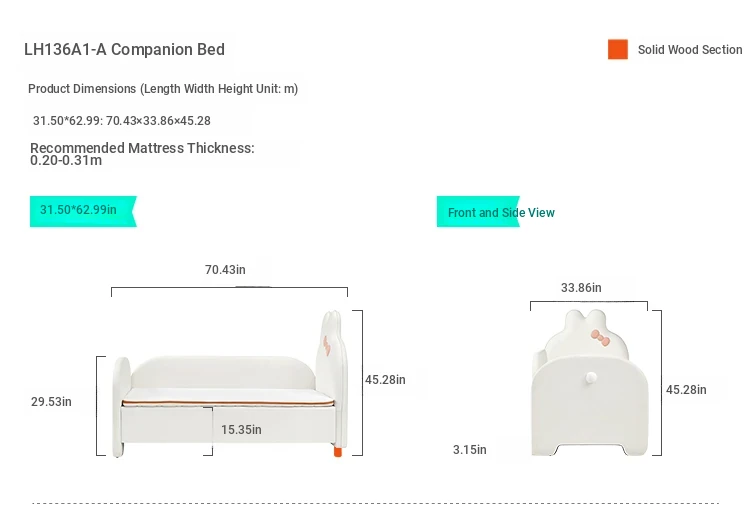Click the 29.53in height label
Viewport: 750px width, 523px height.
[51, 401]
